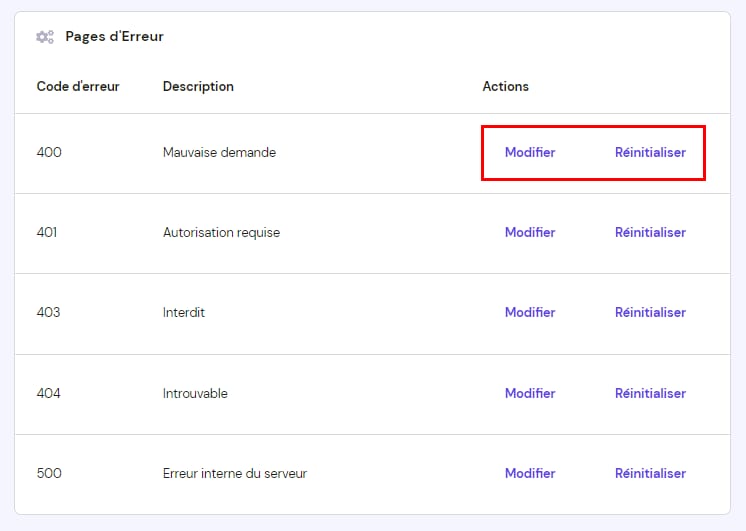Reset the 500 Erreur interne page
The width and height of the screenshot is (746, 531).
650,474
